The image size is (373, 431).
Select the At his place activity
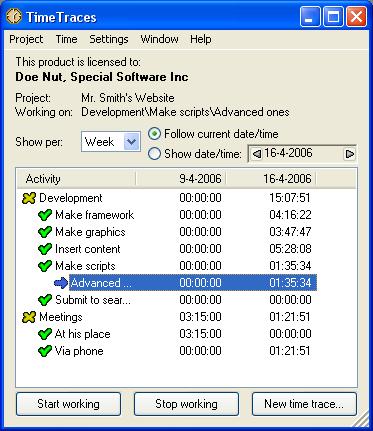coord(82,334)
